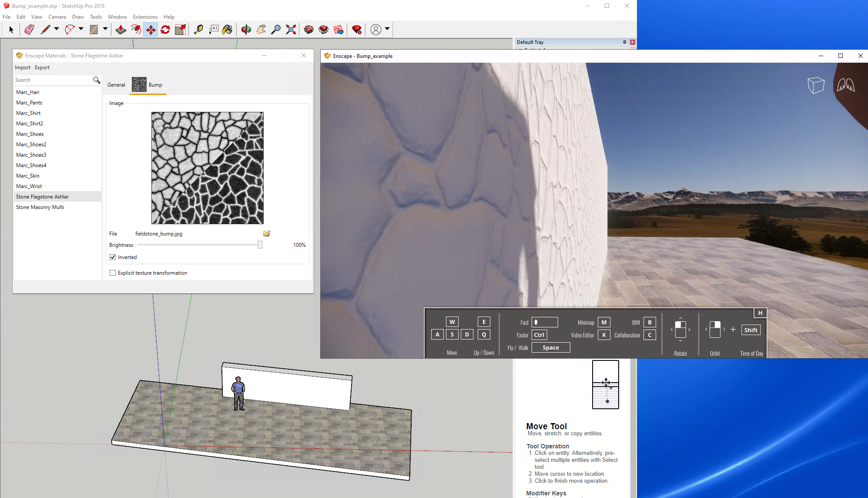Viewport: 868px width, 498px height.
Task: Browse for bump file with folder icon
Action: [267, 234]
